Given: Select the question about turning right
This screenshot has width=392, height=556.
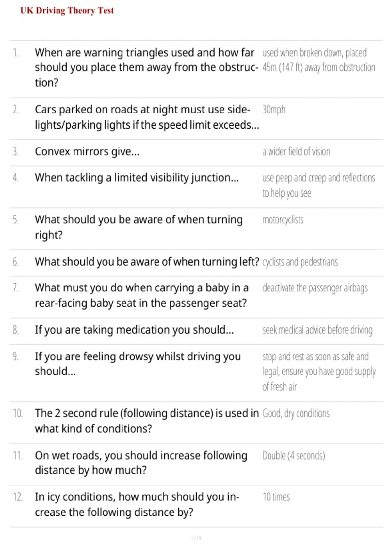Looking at the screenshot, I should click(x=139, y=227).
